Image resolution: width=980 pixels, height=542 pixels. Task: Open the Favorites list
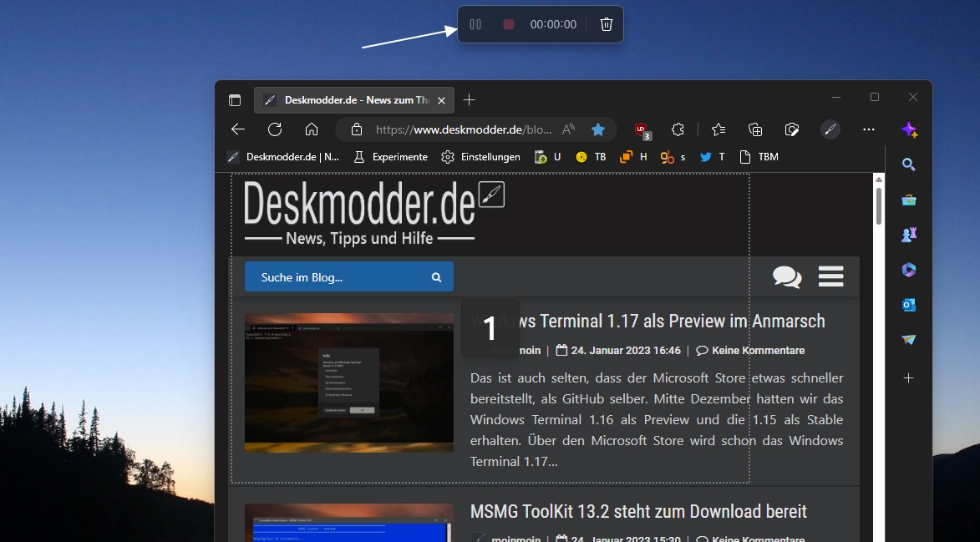pos(718,129)
